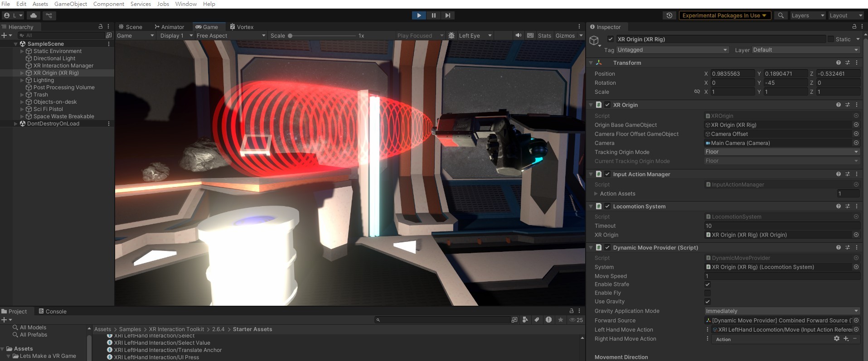Toggle the XR Origin (XR Rig) active checkbox
Viewport: 868px width, 361px height.
[611, 39]
